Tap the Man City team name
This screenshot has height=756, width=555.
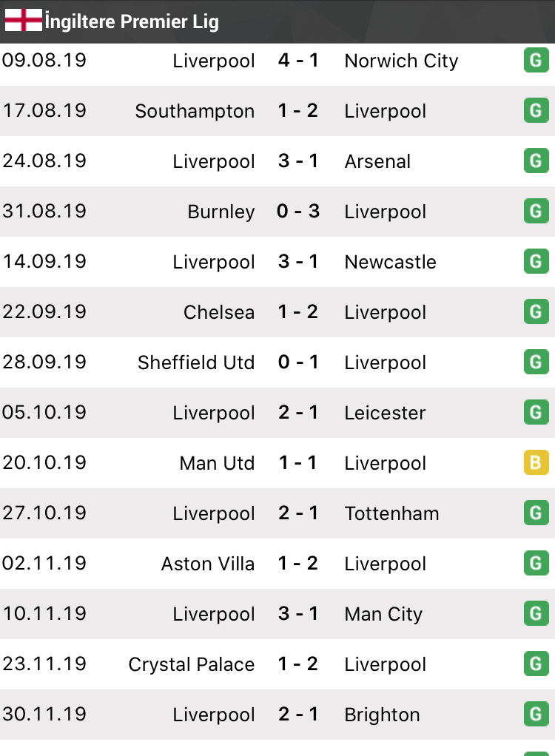tap(383, 614)
